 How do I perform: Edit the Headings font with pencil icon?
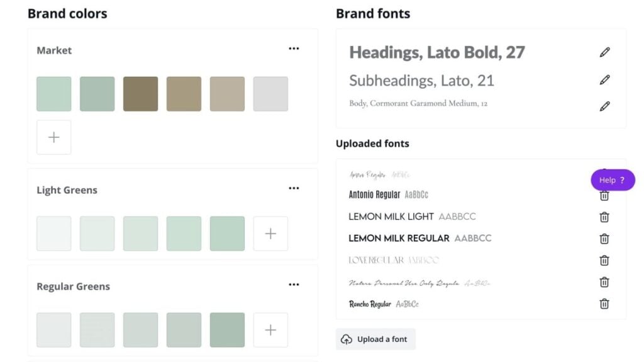pos(604,52)
